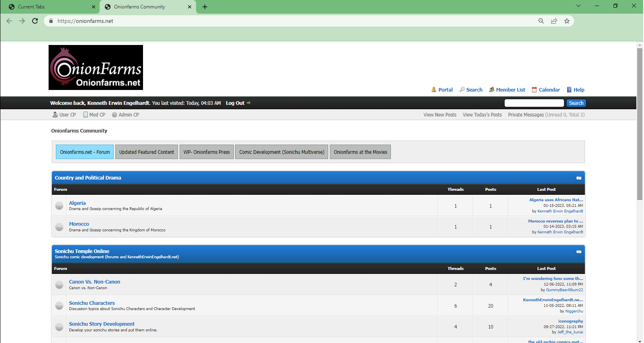644x343 pixels.
Task: Click the Member List people icon
Action: tap(492, 90)
